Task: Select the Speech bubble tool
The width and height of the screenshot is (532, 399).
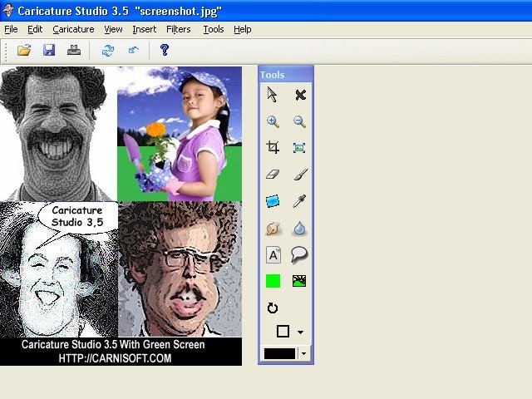Action: (299, 254)
